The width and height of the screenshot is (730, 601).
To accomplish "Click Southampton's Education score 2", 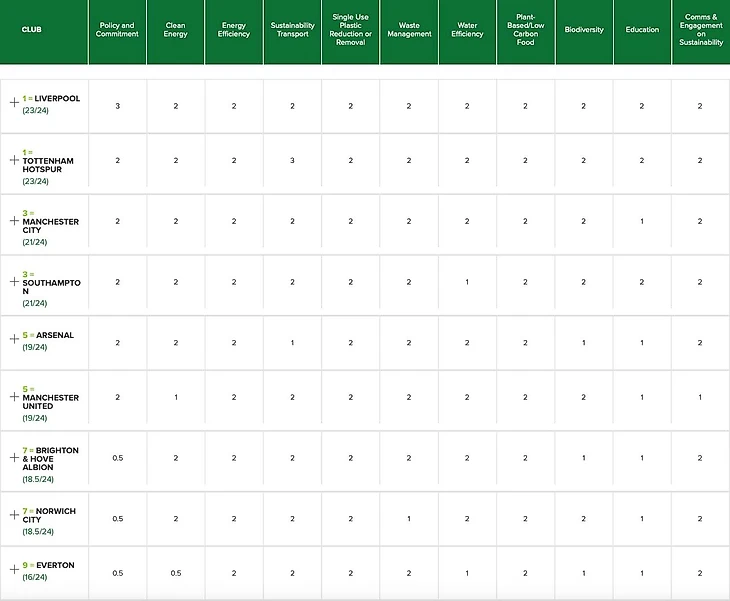I will click(x=642, y=282).
